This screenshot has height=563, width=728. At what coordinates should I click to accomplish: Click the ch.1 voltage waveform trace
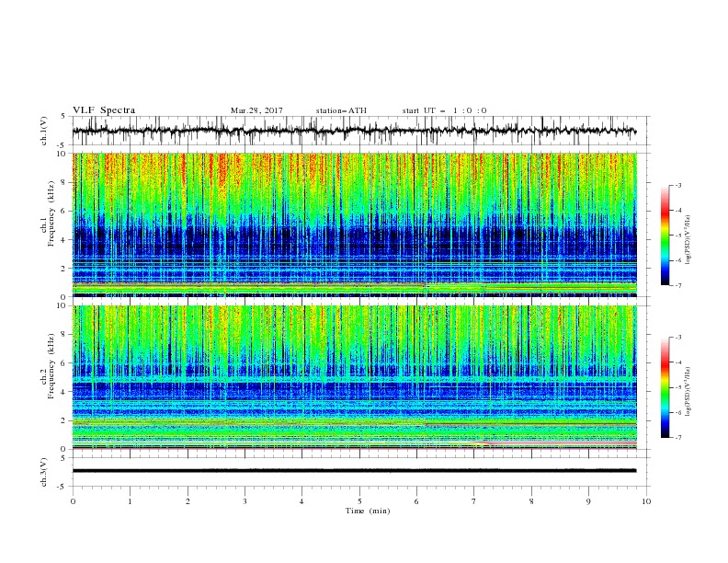pos(354,131)
